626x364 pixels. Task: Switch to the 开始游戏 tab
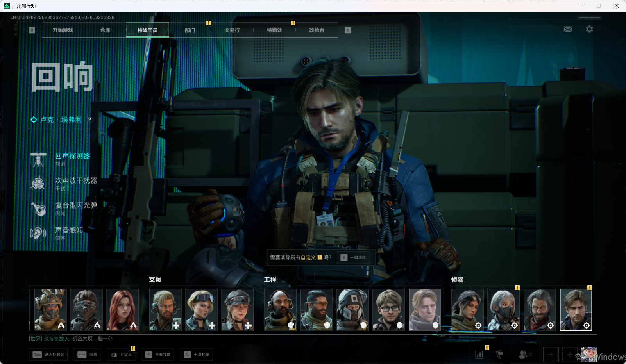[63, 30]
